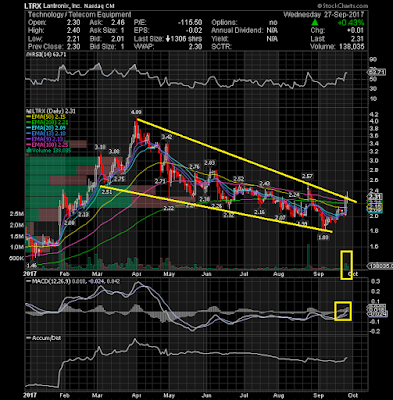This screenshot has width=393, height=400.
Task: Click the 2.57 August peak label
Action: click(x=307, y=176)
